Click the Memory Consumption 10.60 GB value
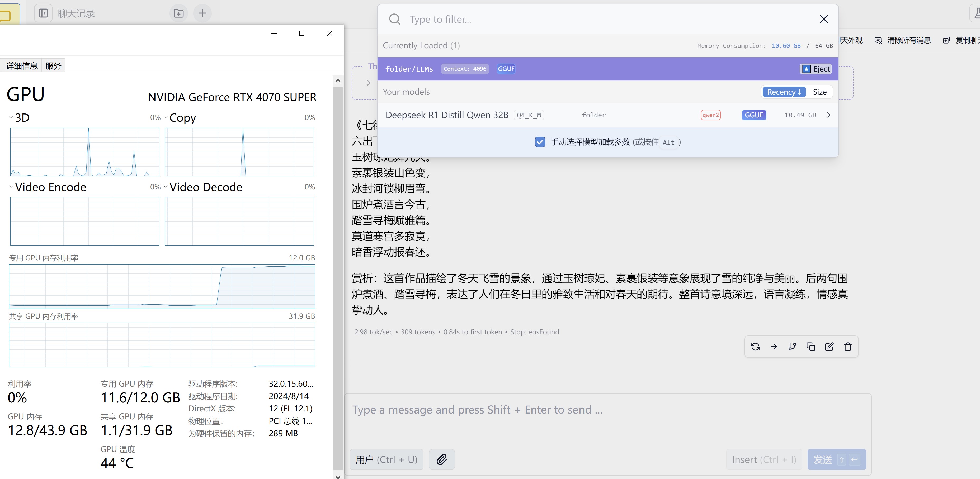The height and width of the screenshot is (479, 980). (786, 46)
